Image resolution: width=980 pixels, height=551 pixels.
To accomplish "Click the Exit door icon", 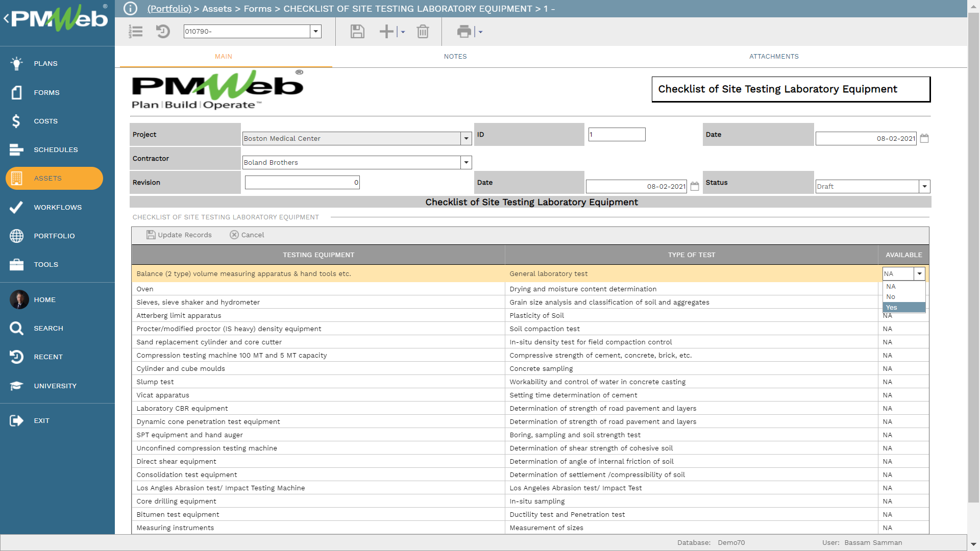I will (x=16, y=420).
